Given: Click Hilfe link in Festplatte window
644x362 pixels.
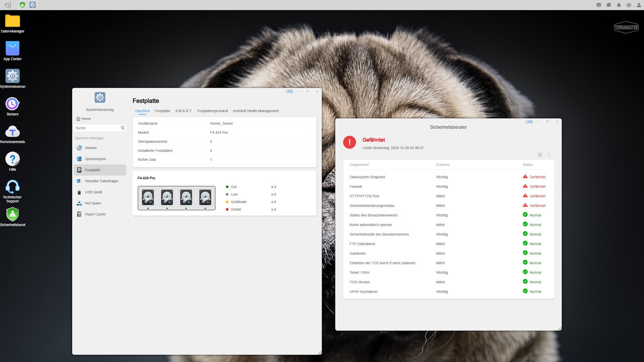Looking at the screenshot, I should [x=289, y=91].
